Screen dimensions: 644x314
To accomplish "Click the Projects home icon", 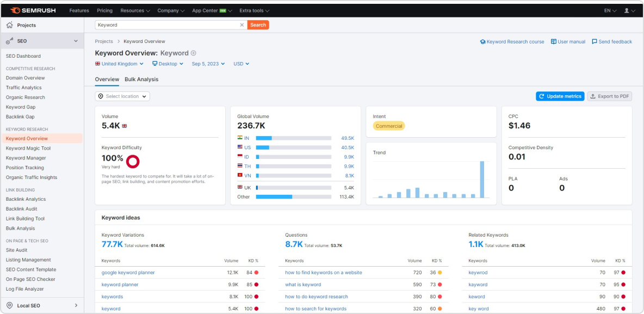I will coord(10,25).
